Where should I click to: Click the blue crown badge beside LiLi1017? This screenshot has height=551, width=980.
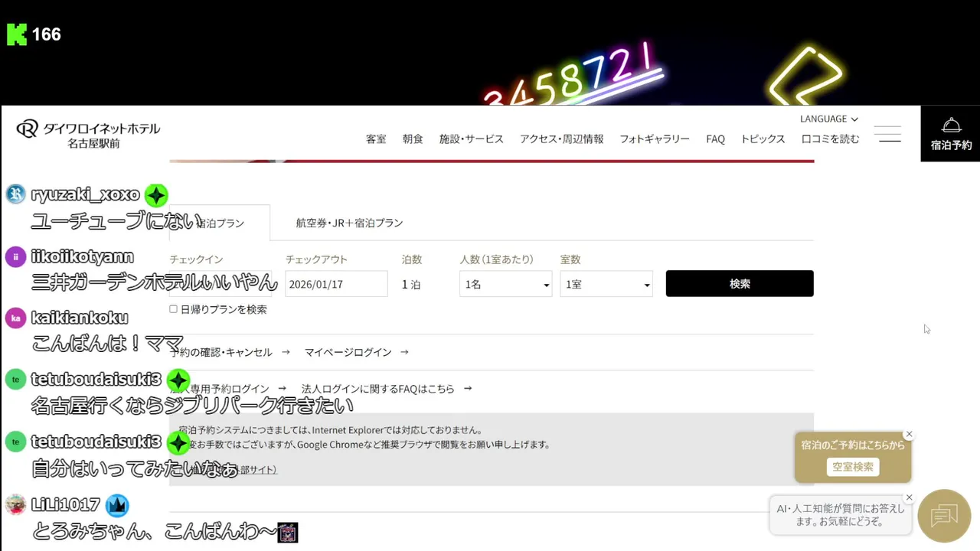117,505
